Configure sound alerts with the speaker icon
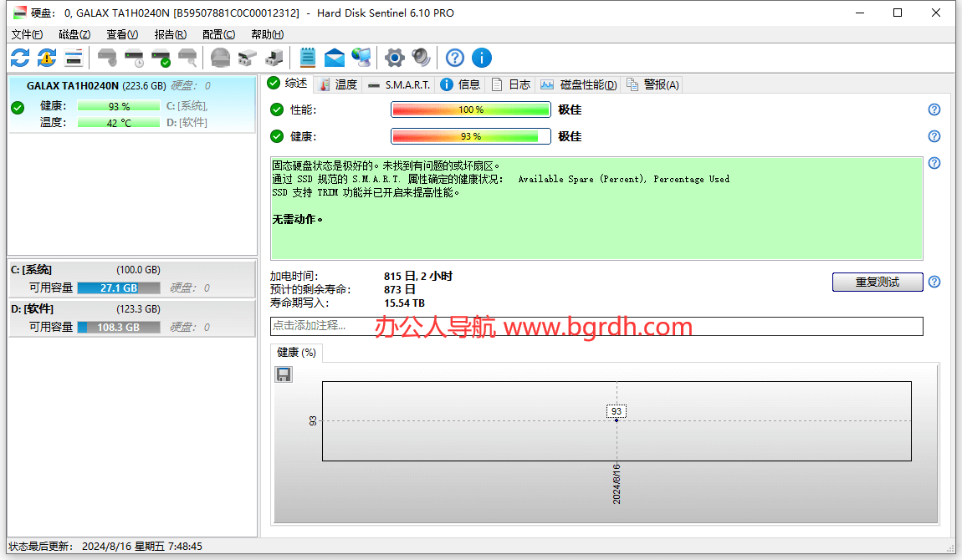Viewport: 962px width, 560px height. tap(421, 58)
